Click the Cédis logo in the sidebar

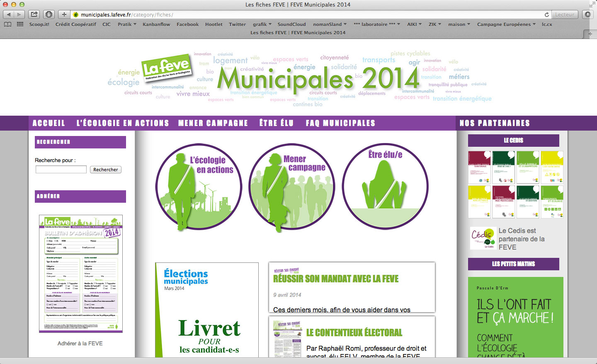click(x=483, y=238)
